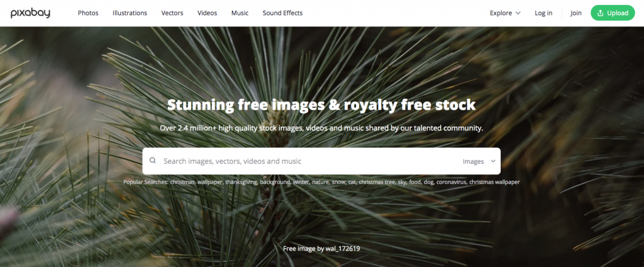
Task: Click the 'Over 2.4 million+' subtitle text
Action: tap(321, 128)
